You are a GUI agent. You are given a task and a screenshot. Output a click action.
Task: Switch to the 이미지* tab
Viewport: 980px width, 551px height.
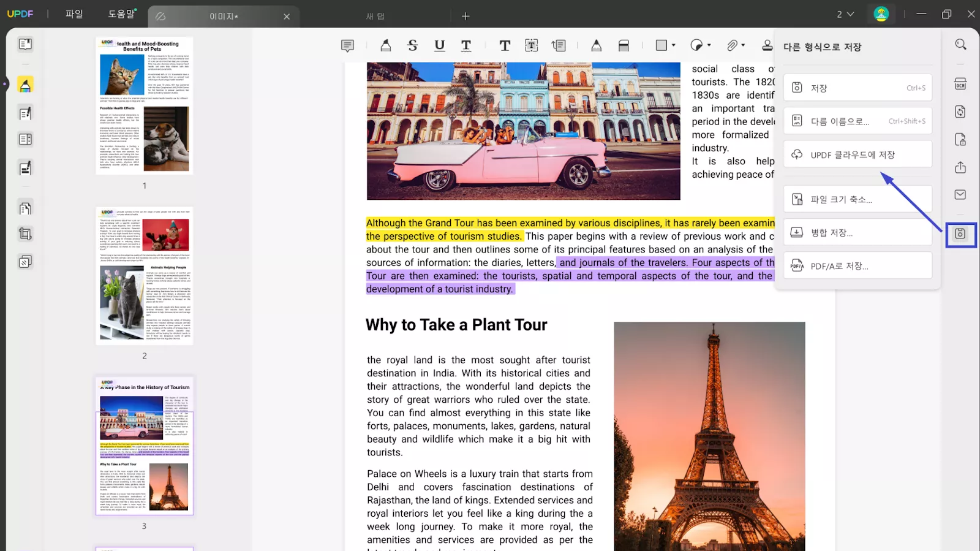click(x=223, y=17)
